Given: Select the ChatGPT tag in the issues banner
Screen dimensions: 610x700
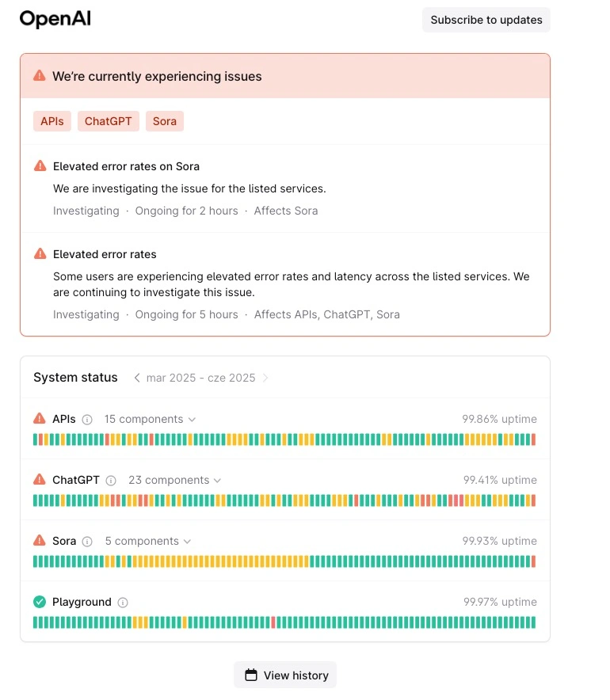Looking at the screenshot, I should [x=109, y=121].
